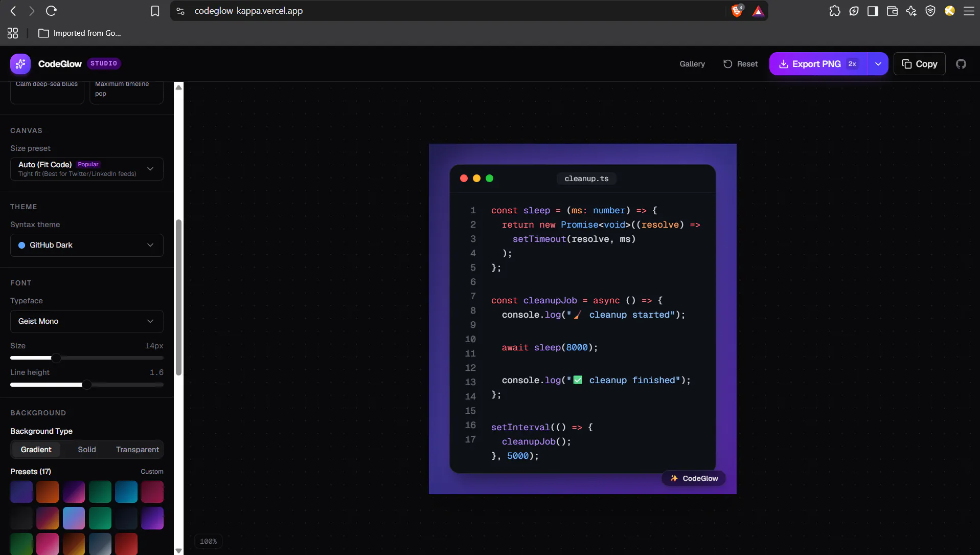The image size is (980, 555).
Task: Click the Custom presets link
Action: click(x=152, y=472)
